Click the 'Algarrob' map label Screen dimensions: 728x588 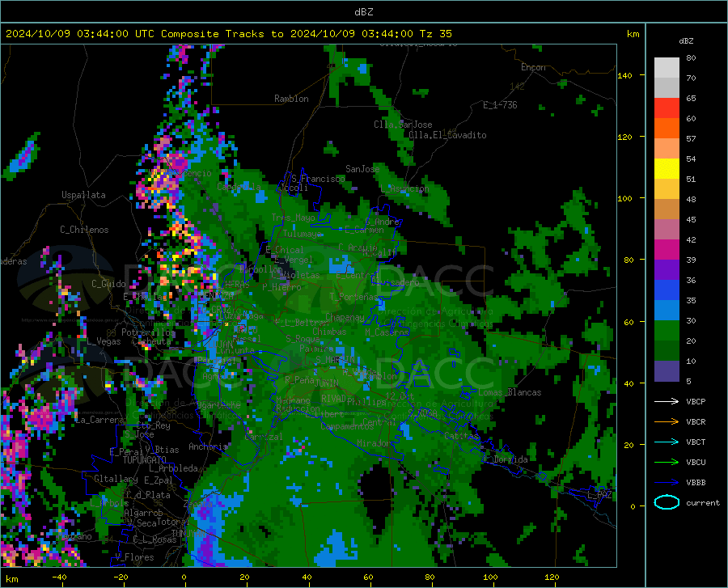143,513
